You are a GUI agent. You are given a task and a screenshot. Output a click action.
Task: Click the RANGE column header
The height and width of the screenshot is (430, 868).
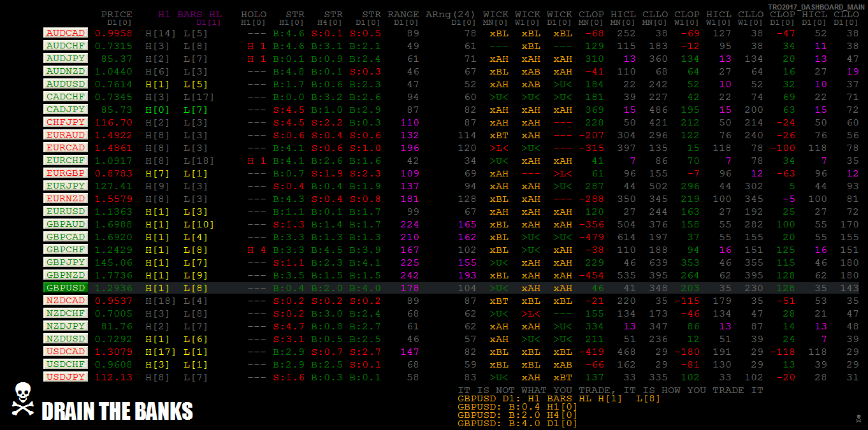coord(403,15)
